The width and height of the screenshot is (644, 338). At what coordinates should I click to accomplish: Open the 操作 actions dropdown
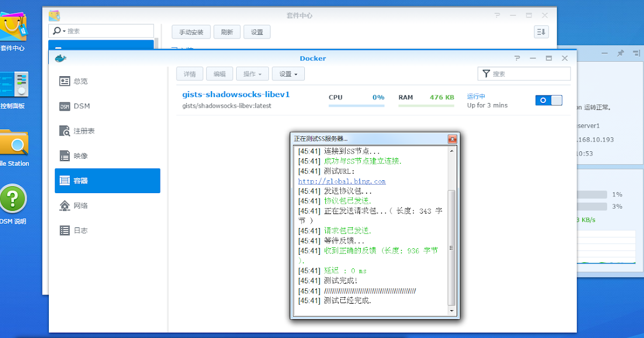tap(252, 74)
